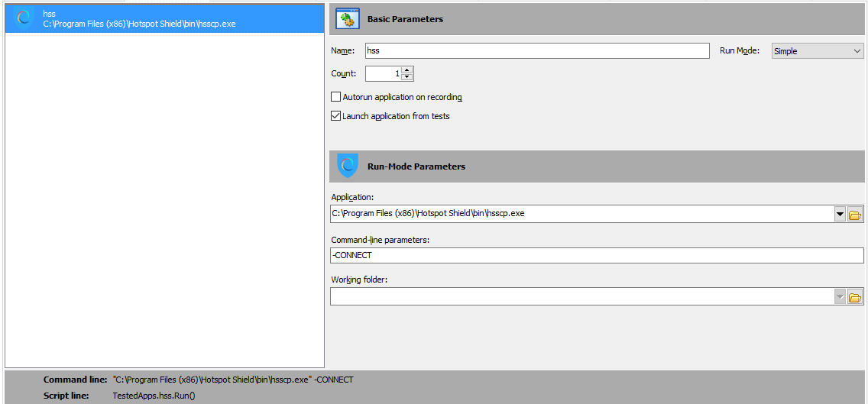
Task: Expand the Application path dropdown arrow
Action: 840,214
